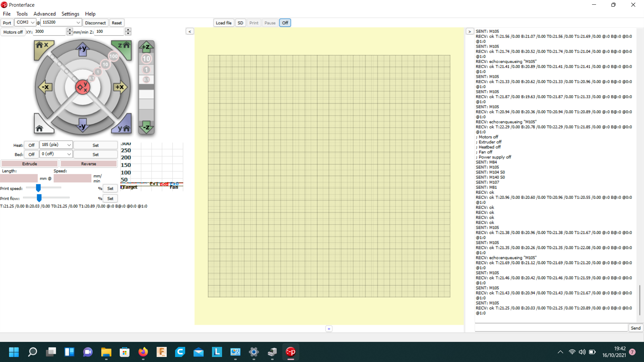Click the -Z jog arrow
The image size is (644, 362).
[x=146, y=127]
